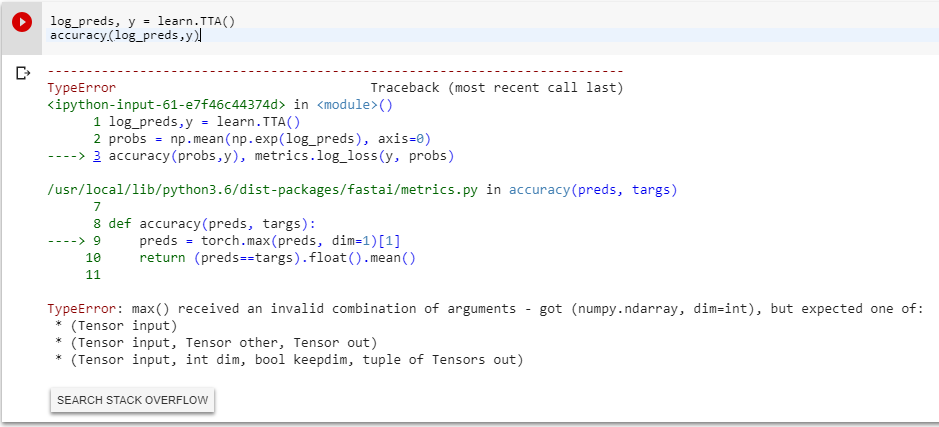
Task: Click the '(Tensor input)' signature option
Action: (x=120, y=326)
